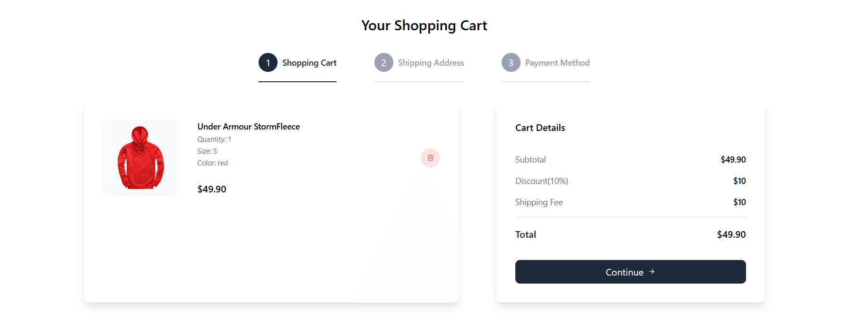Viewport: 868px width, 320px height.
Task: Switch to the Payment Method step
Action: point(557,63)
